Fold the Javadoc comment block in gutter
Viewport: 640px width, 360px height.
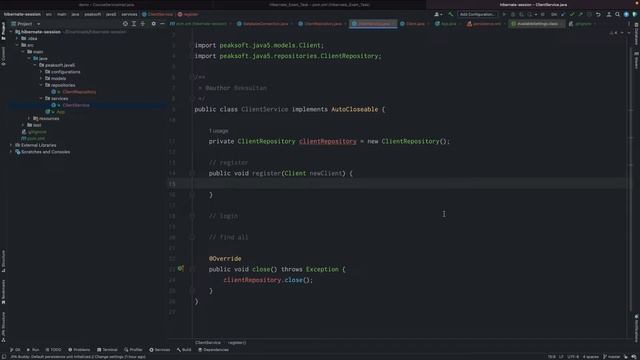191,77
